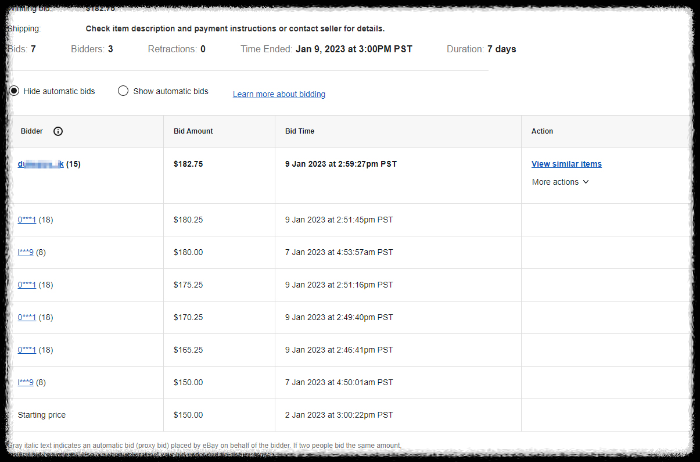The height and width of the screenshot is (462, 700).
Task: Click the Bidder column header text
Action: (x=32, y=131)
